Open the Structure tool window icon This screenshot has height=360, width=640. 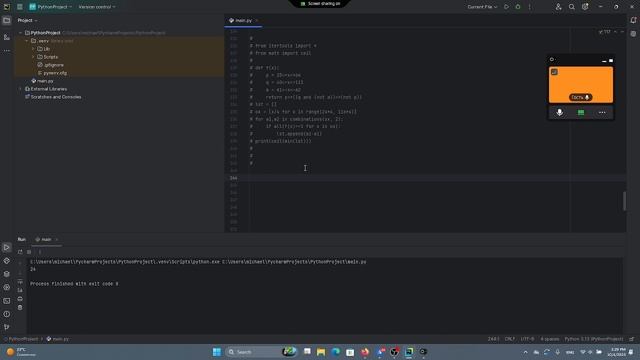(7, 37)
